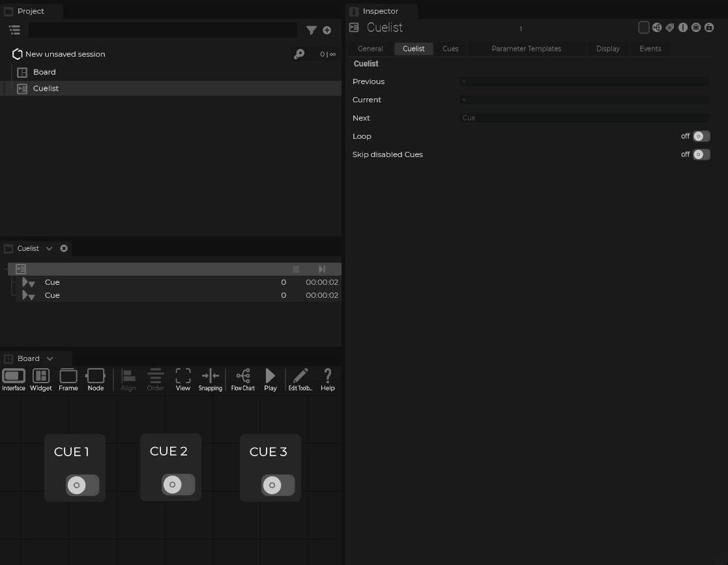Select the Board item in Project tree
Viewport: 728px width, 565px height.
coord(44,72)
